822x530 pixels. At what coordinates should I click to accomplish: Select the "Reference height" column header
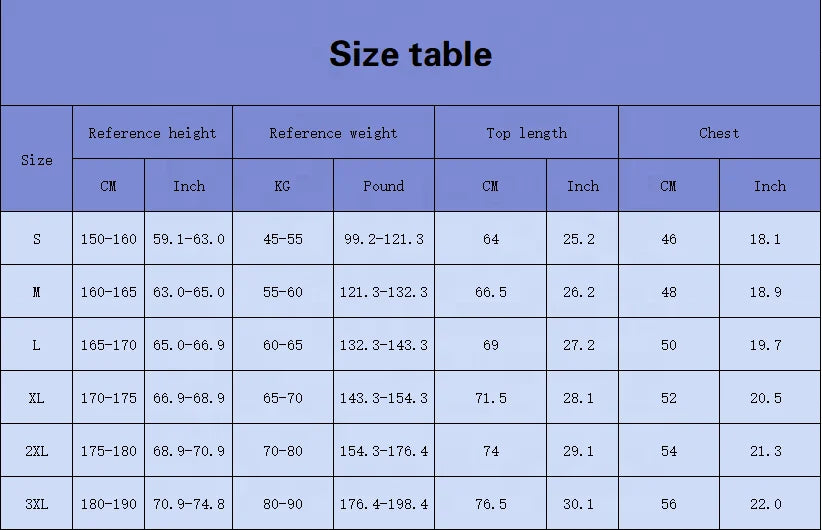click(152, 133)
